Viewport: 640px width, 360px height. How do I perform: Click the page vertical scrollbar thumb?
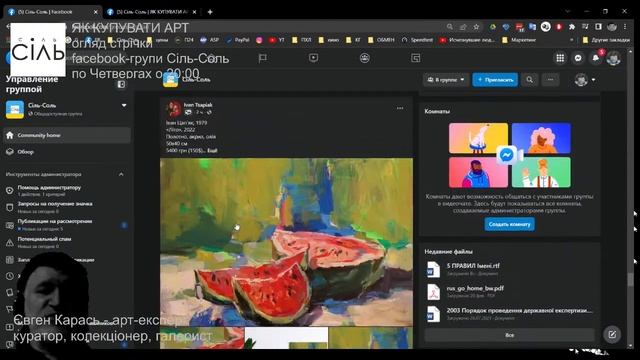[631, 279]
